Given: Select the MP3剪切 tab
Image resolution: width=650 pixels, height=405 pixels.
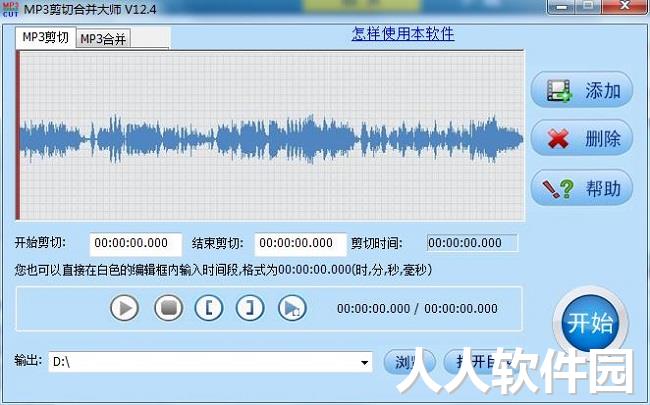Looking at the screenshot, I should [x=46, y=37].
